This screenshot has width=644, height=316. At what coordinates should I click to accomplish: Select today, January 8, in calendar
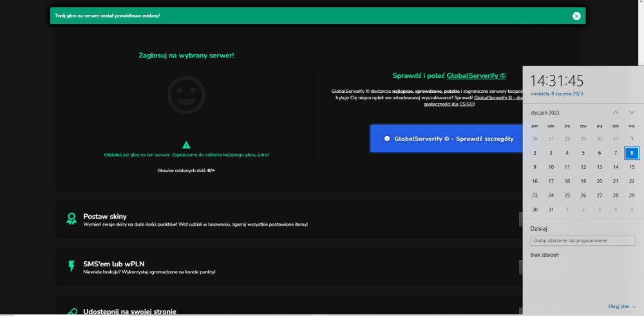click(632, 153)
